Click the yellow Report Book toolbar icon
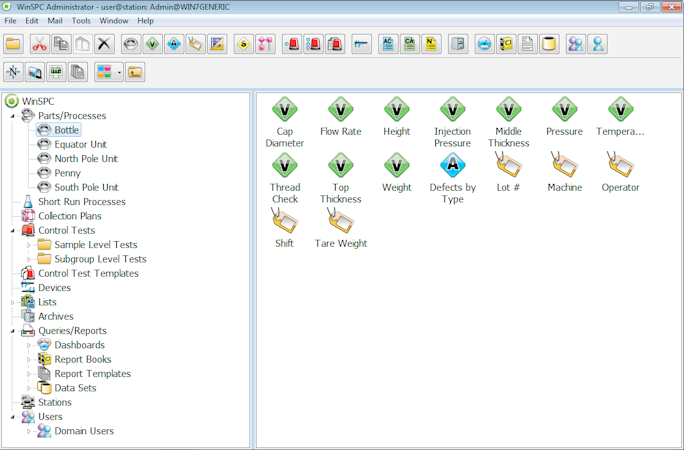The height and width of the screenshot is (450, 684). [x=506, y=44]
